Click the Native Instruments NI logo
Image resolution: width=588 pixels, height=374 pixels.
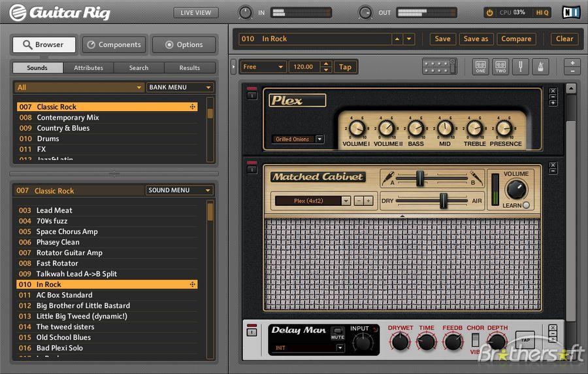[x=572, y=12]
